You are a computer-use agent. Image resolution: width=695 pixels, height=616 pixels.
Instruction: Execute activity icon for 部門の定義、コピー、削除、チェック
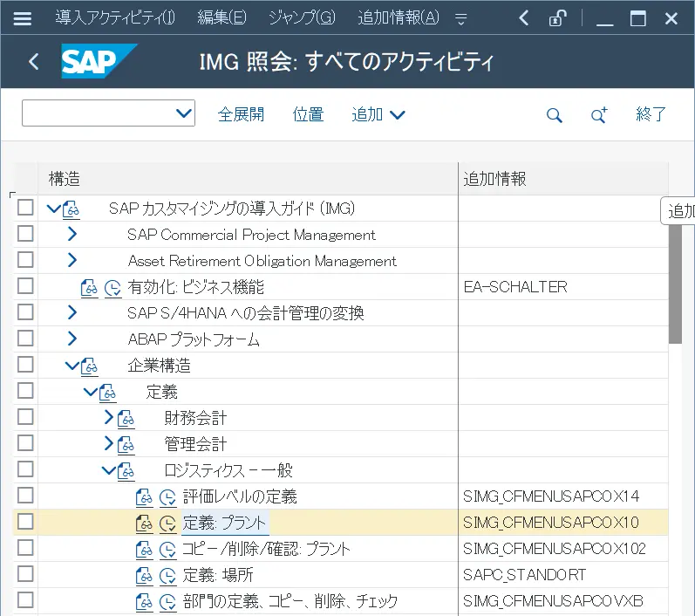167,602
